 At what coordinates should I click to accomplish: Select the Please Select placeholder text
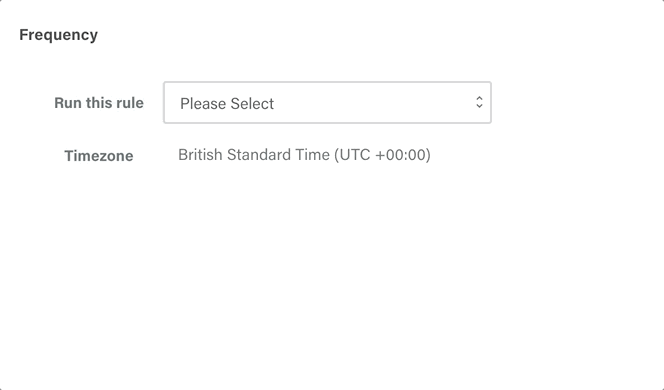click(227, 104)
